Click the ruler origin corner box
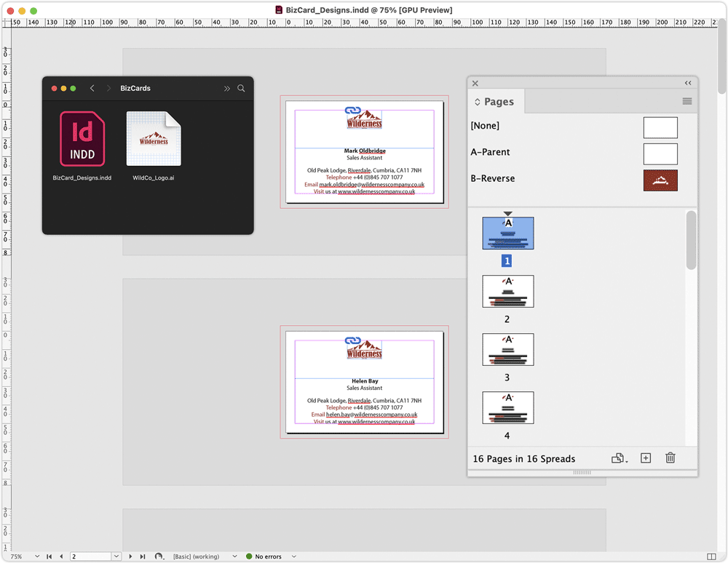 (x=7, y=23)
